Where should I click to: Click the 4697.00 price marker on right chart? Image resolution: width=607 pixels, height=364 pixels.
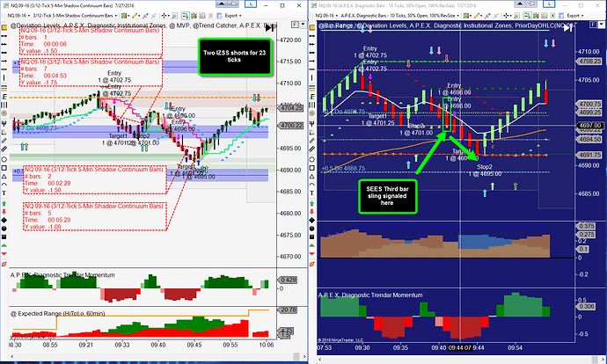pos(590,126)
